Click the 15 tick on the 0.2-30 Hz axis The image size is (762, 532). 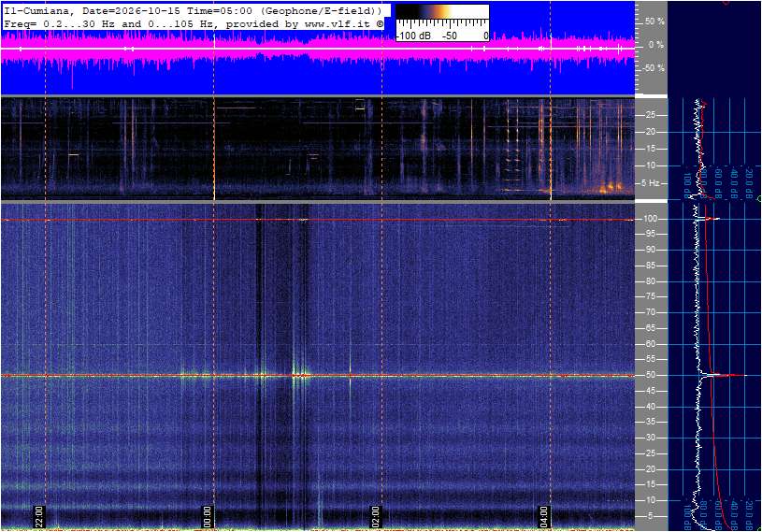[x=650, y=149]
